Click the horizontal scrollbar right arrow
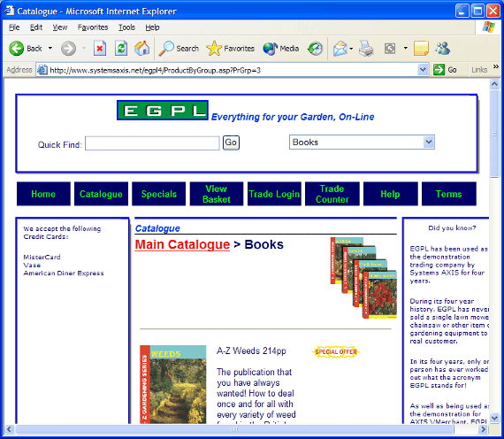The height and width of the screenshot is (439, 504). click(483, 429)
